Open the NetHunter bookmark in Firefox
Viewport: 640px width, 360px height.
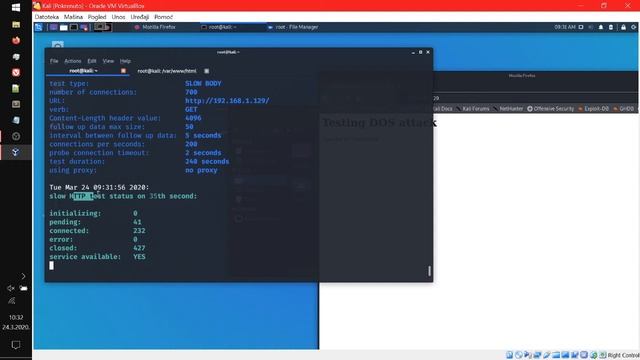click(x=508, y=109)
